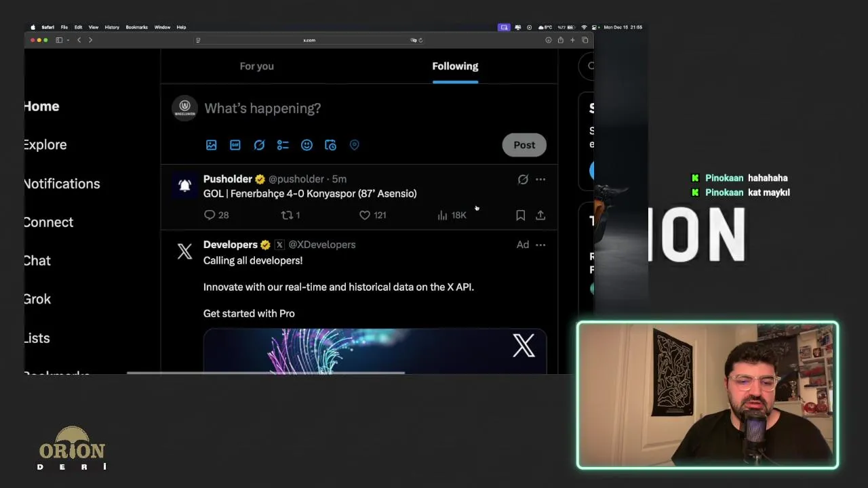Open Home in the sidebar
868x488 pixels.
(41, 106)
